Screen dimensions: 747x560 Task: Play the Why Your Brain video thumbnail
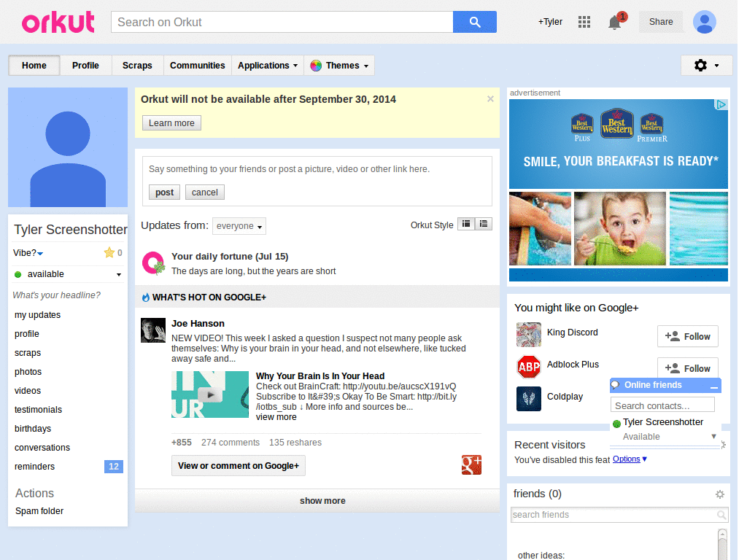point(210,394)
